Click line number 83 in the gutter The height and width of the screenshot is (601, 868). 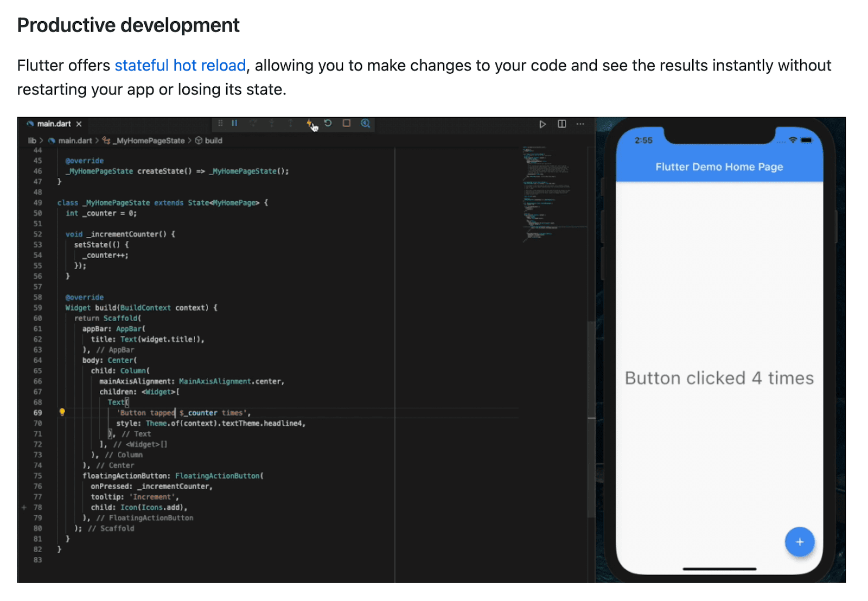pos(37,560)
